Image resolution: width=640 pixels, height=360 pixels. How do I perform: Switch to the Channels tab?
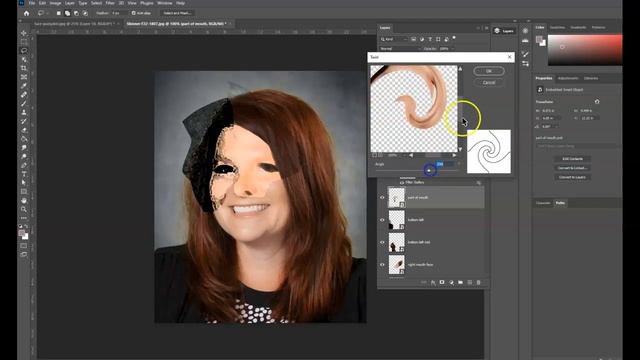coord(543,203)
